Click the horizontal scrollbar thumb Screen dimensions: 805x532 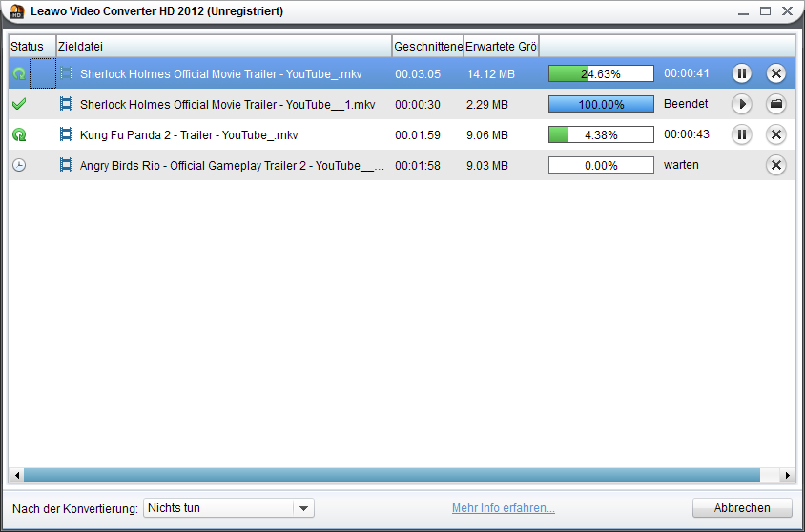coord(392,475)
